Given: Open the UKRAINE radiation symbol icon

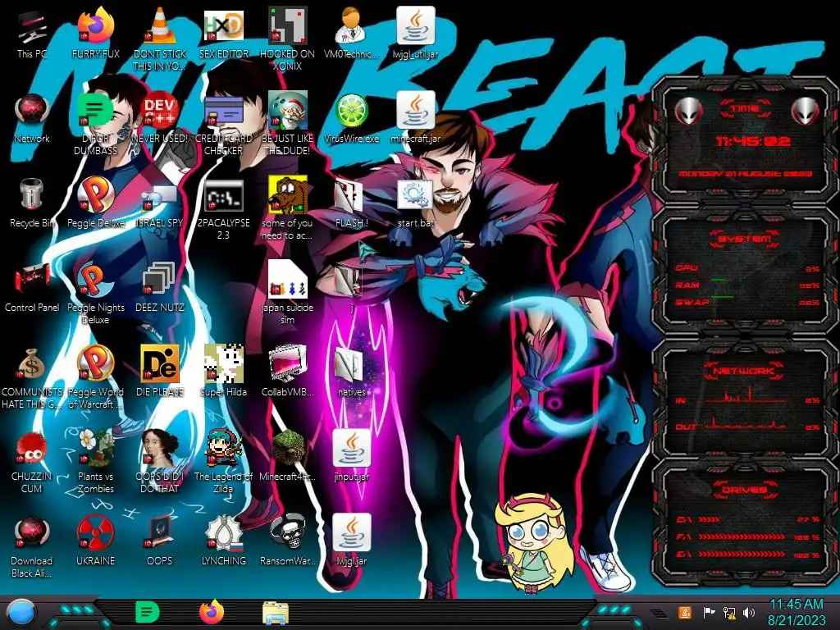Looking at the screenshot, I should click(x=95, y=533).
